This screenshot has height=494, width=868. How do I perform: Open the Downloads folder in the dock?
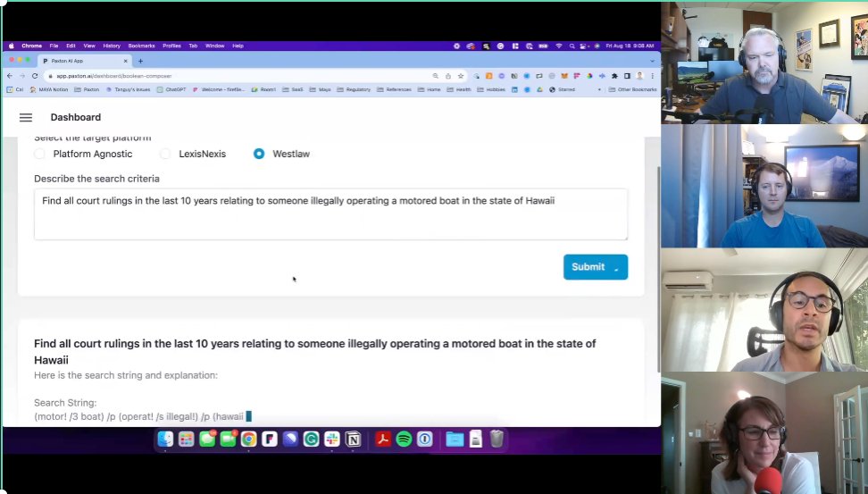455,440
